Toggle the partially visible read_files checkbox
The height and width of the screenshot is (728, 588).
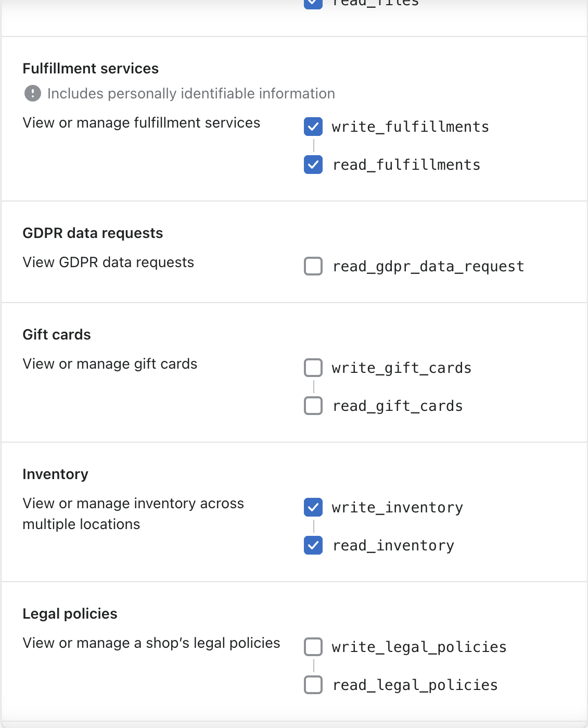pyautogui.click(x=313, y=3)
